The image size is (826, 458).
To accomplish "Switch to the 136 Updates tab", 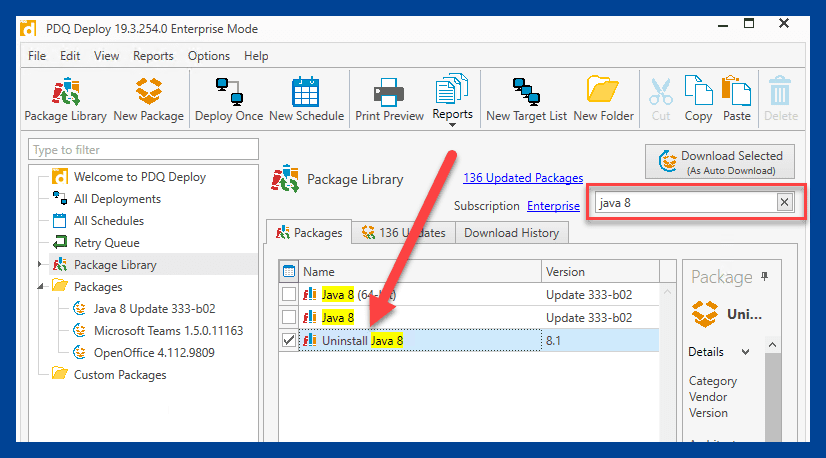I will [x=404, y=232].
